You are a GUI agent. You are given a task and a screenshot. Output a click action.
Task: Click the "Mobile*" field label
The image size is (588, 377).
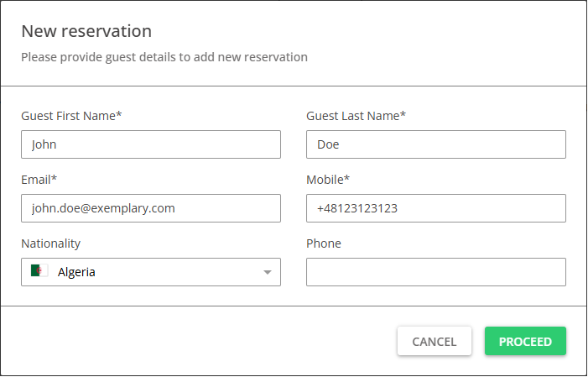pos(330,180)
